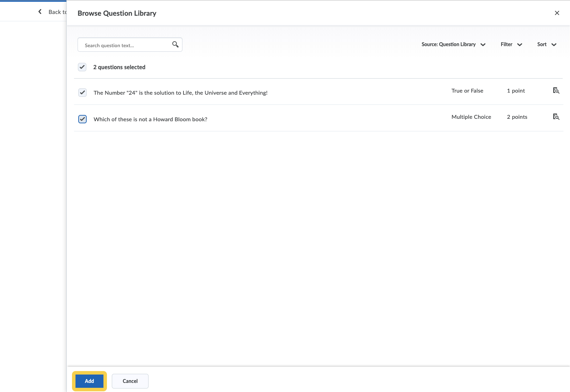Click the "Multiple Choice" type label
This screenshot has width=570, height=392.
tap(471, 117)
